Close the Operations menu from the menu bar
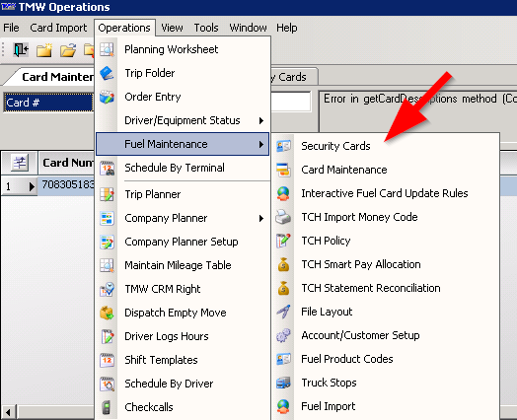This screenshot has width=517, height=420. click(124, 28)
